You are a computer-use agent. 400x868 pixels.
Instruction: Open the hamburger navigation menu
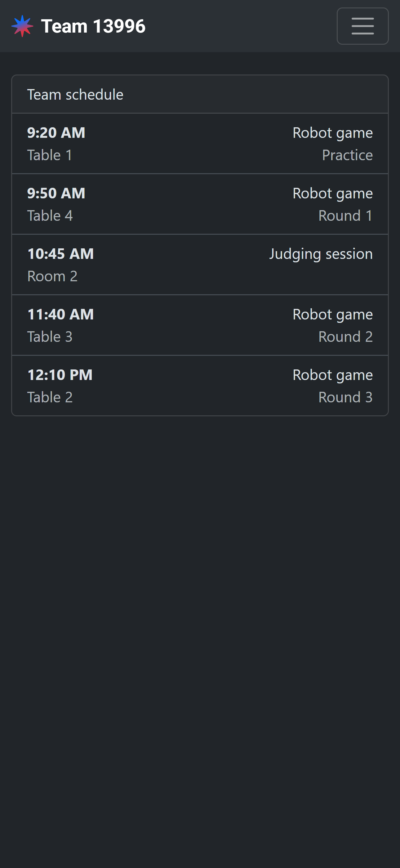click(x=362, y=26)
